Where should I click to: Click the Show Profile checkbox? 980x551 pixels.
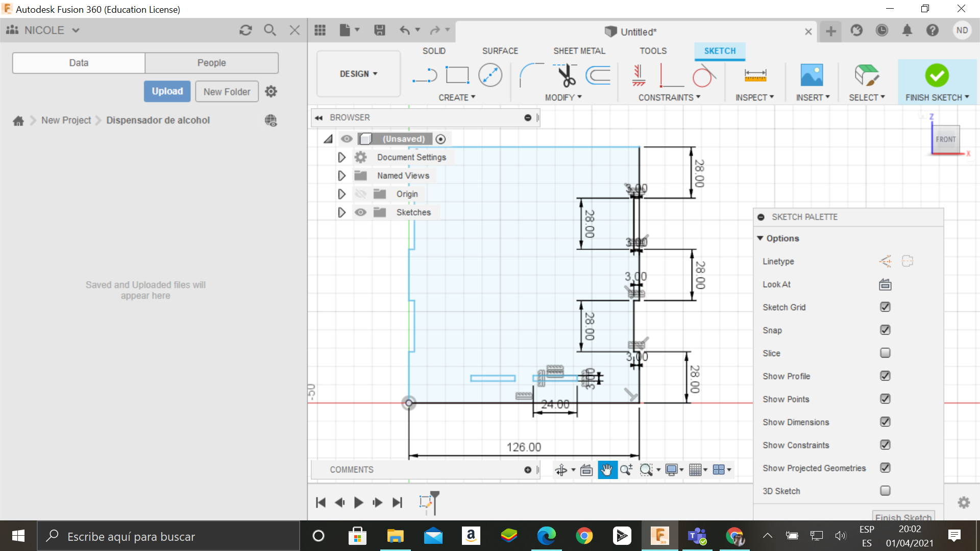point(886,376)
